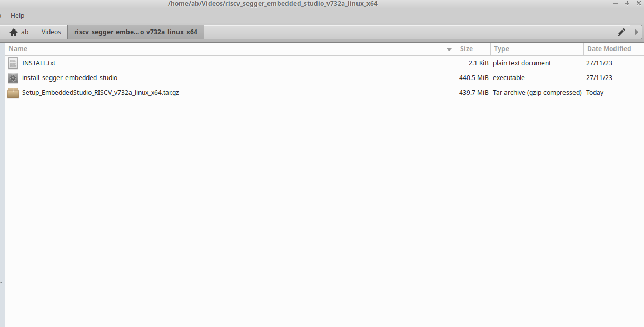The image size is (644, 327).
Task: Click the plain text document type cell
Action: (522, 63)
